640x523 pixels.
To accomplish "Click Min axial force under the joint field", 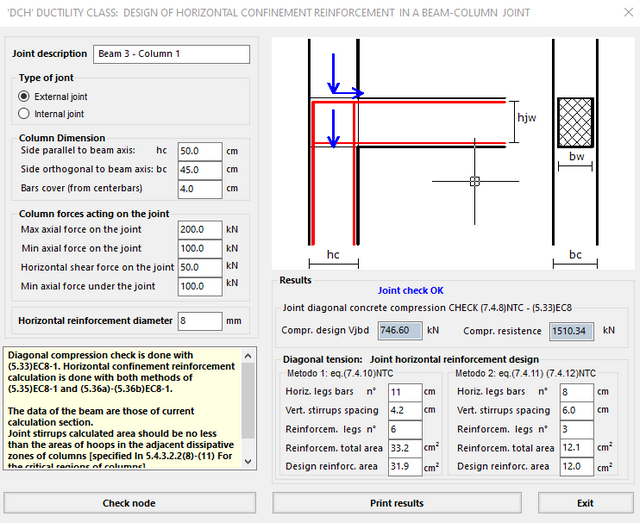I will tap(200, 286).
